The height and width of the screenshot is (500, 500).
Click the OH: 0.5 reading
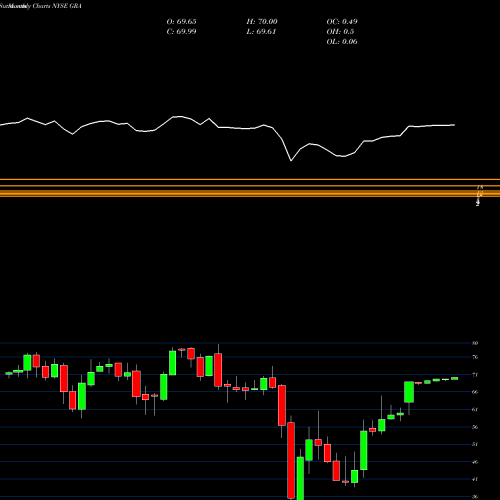(340, 32)
